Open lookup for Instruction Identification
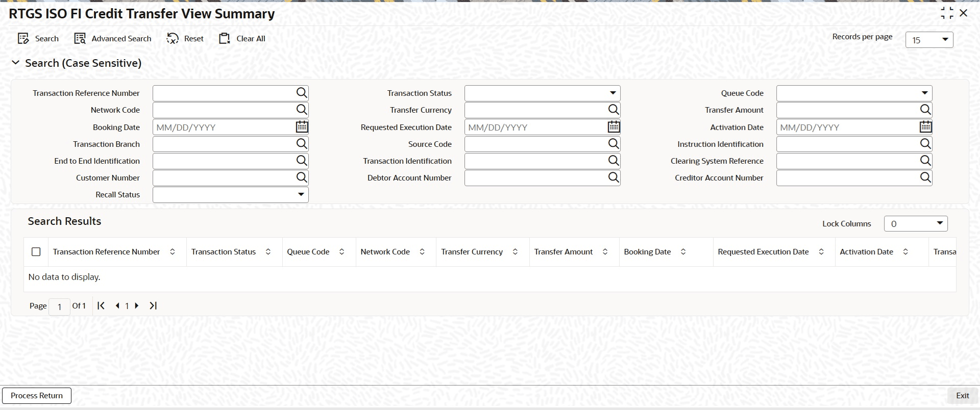 tap(925, 144)
